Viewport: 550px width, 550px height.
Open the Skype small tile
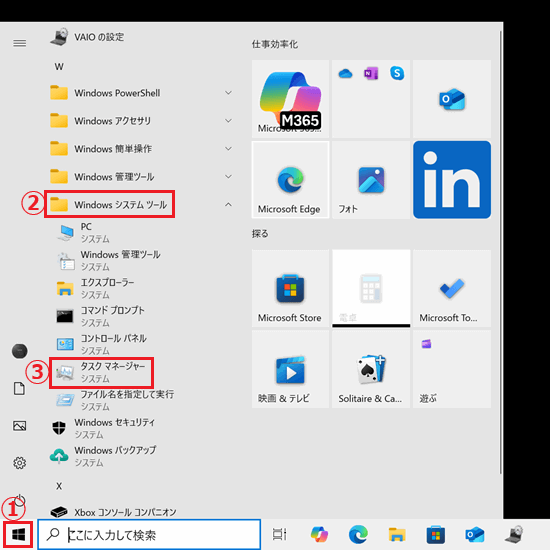397,73
